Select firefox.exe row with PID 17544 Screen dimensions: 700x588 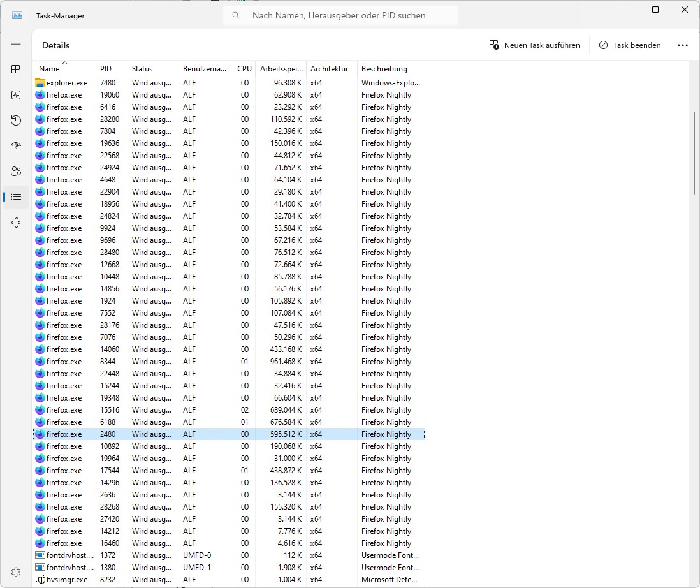229,470
